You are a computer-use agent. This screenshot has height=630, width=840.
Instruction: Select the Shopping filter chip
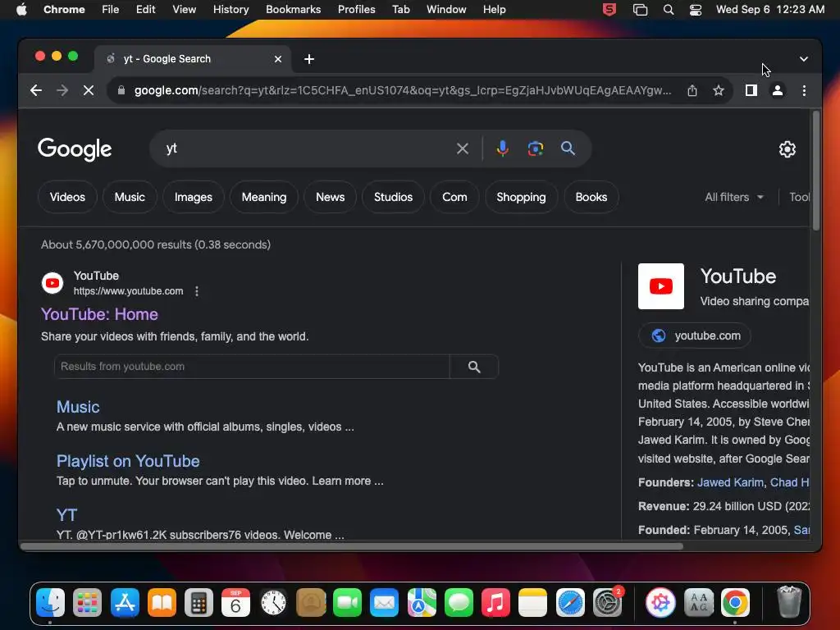click(x=521, y=197)
